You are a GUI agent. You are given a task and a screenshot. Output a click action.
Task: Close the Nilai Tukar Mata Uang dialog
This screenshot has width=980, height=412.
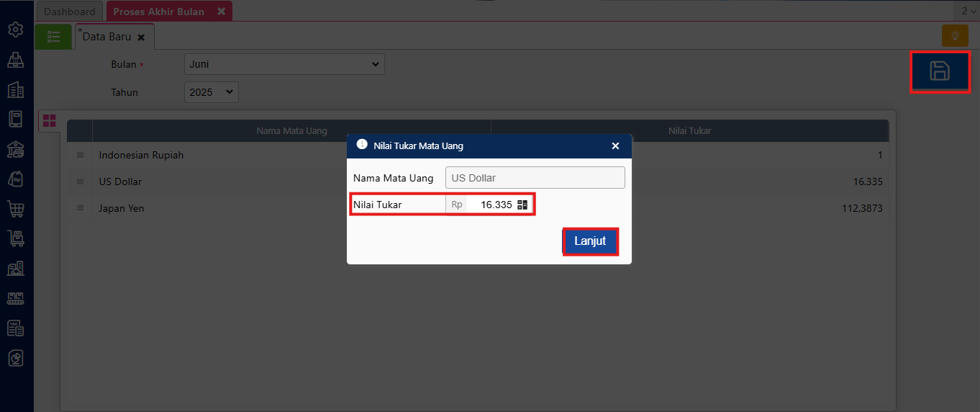click(x=615, y=145)
